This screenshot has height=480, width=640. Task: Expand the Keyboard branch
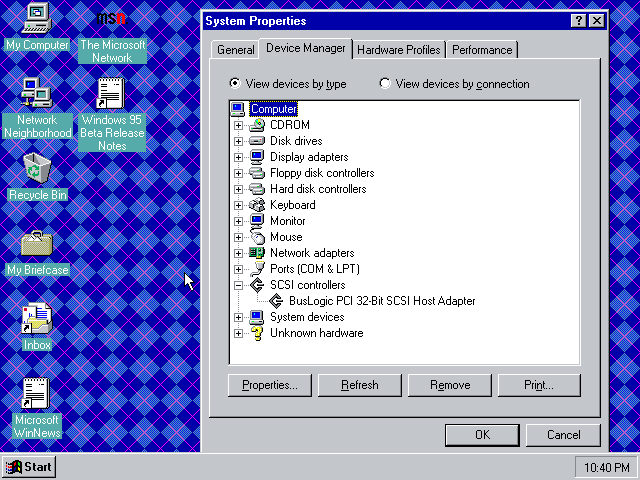238,205
